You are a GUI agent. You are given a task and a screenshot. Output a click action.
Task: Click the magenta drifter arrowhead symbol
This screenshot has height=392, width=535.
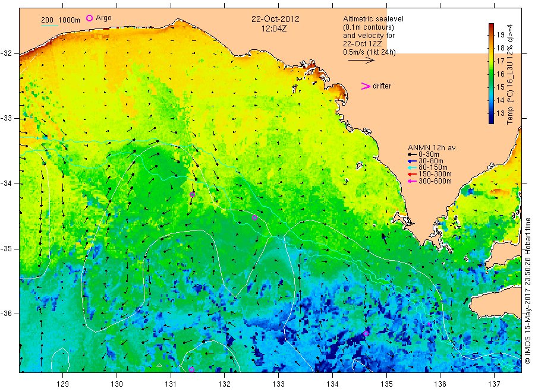(x=366, y=86)
